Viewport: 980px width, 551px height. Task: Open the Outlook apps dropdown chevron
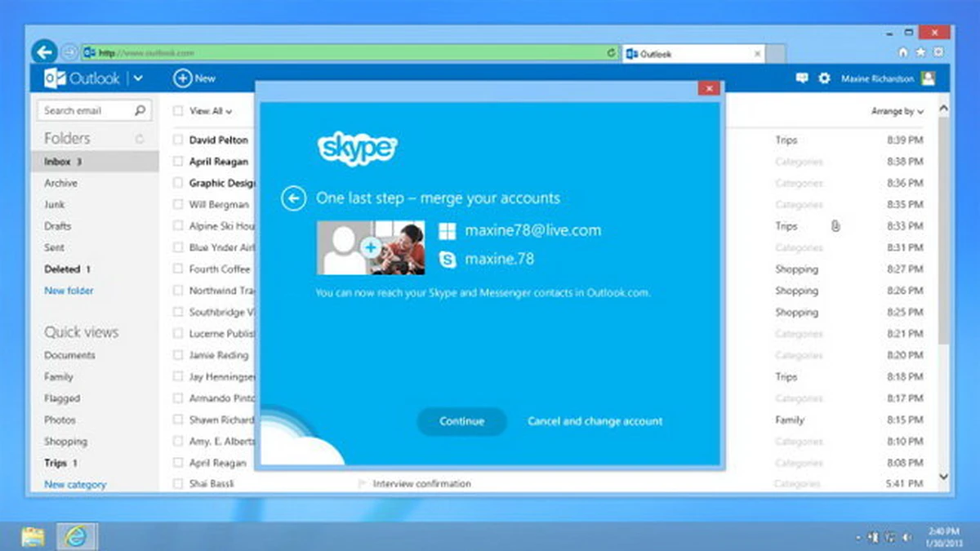pyautogui.click(x=137, y=78)
